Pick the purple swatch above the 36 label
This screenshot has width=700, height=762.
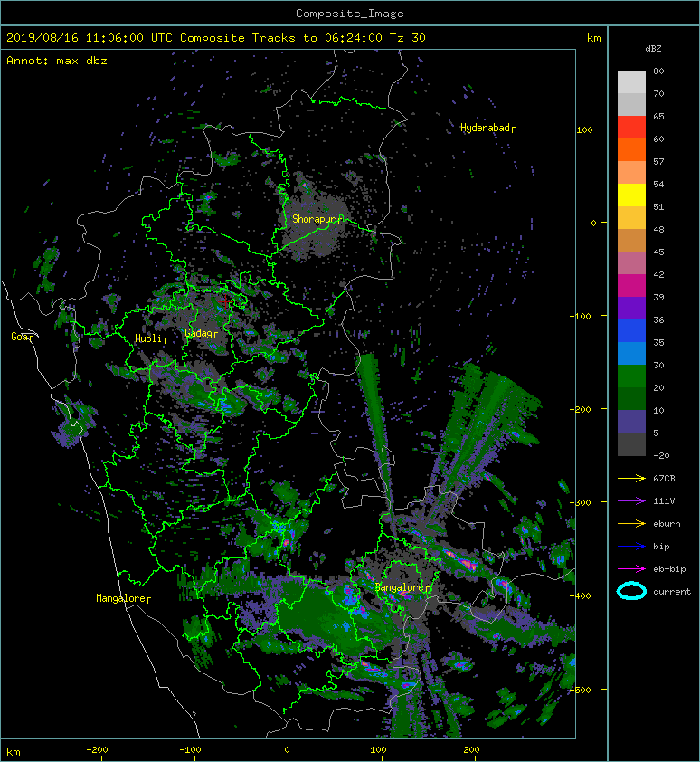(631, 308)
